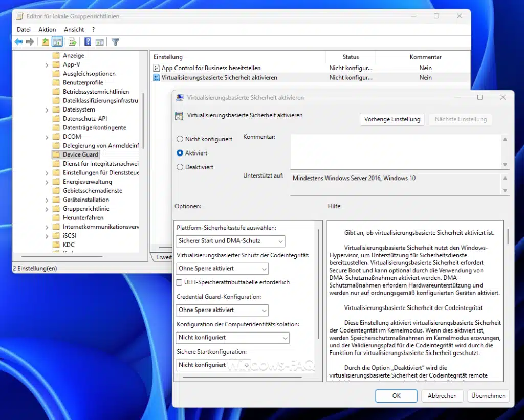
Task: Open the Aktion menu
Action: pyautogui.click(x=47, y=29)
